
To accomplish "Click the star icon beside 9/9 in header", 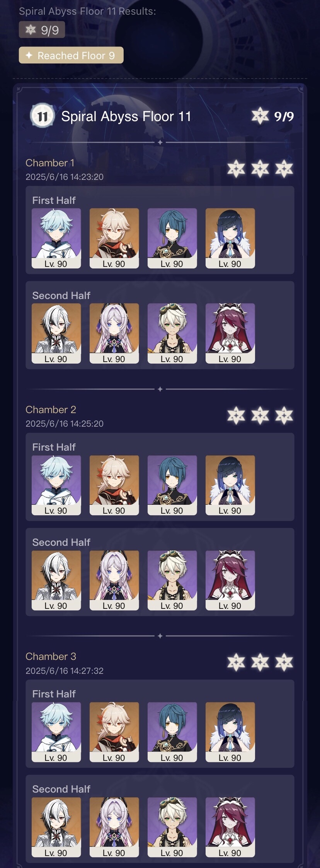I will 260,116.
